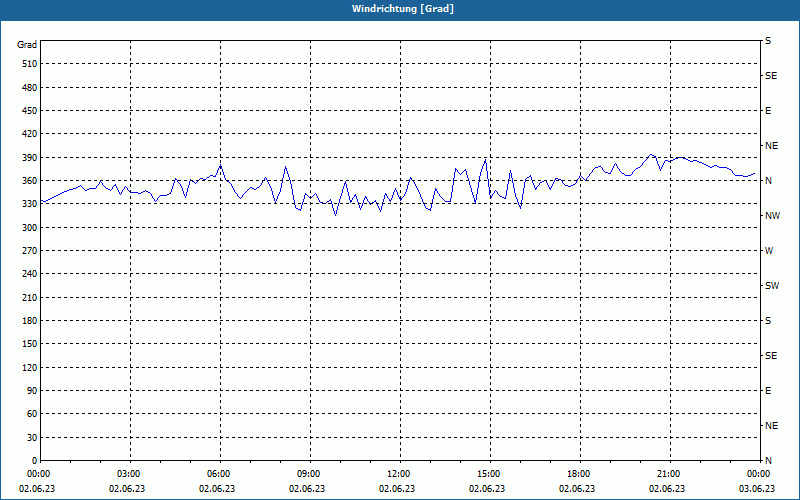Select the 480 y-axis value

(29, 87)
